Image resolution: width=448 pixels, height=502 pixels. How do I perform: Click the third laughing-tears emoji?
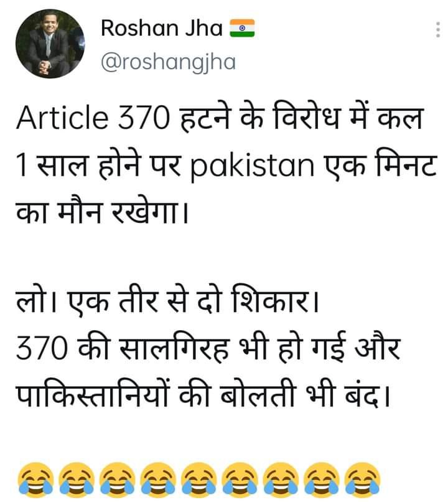118,480
